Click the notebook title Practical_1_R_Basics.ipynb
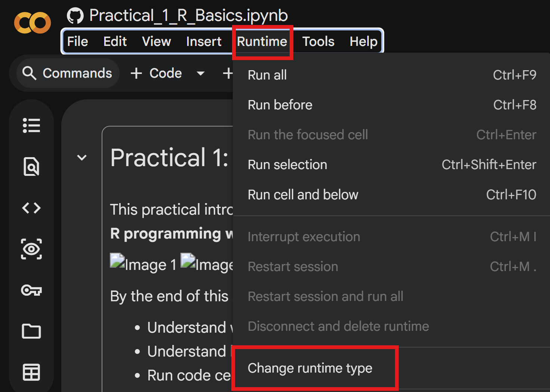Image resolution: width=550 pixels, height=392 pixels. pos(188,16)
